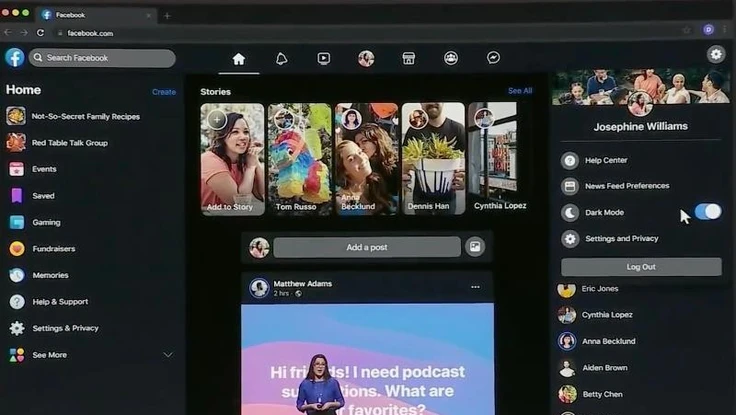
Task: Click the Create link beside Home
Action: pos(164,92)
